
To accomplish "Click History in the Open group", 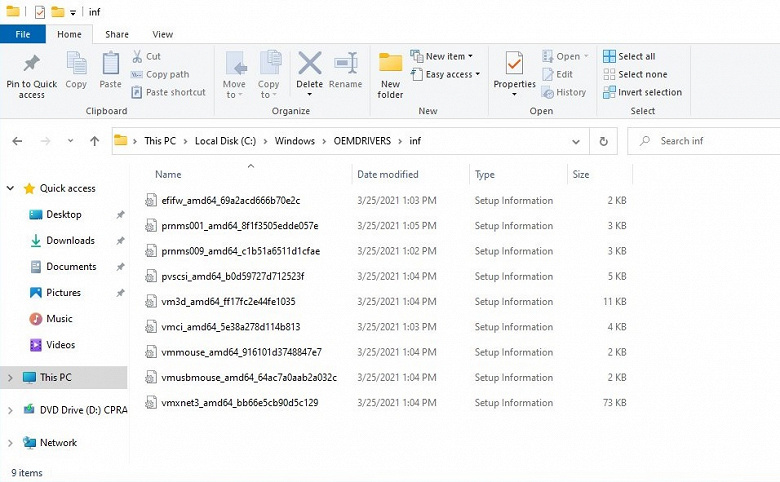I will tap(564, 92).
